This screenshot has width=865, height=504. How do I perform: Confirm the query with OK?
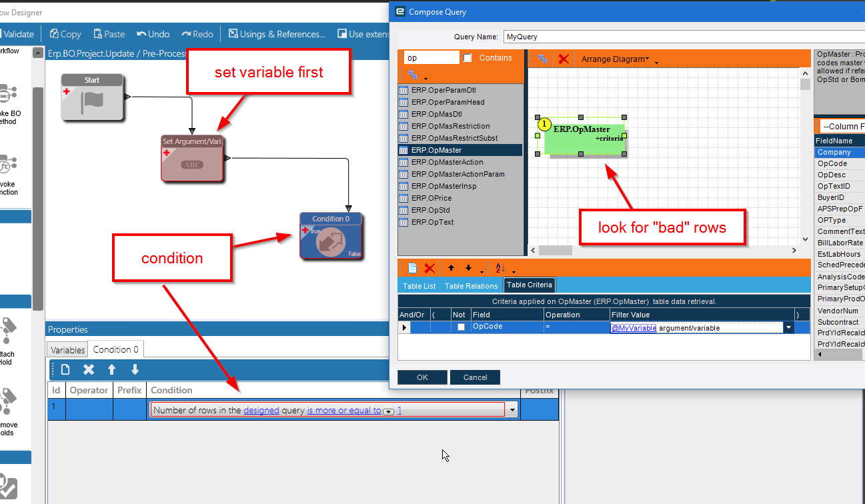click(x=422, y=377)
